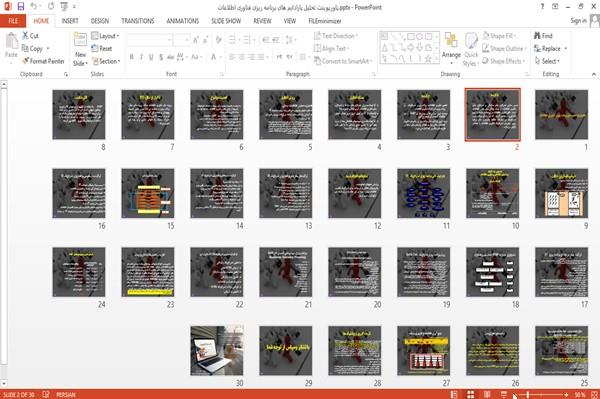Decrease font size with small A icon
The width and height of the screenshot is (600, 399).
205,40
